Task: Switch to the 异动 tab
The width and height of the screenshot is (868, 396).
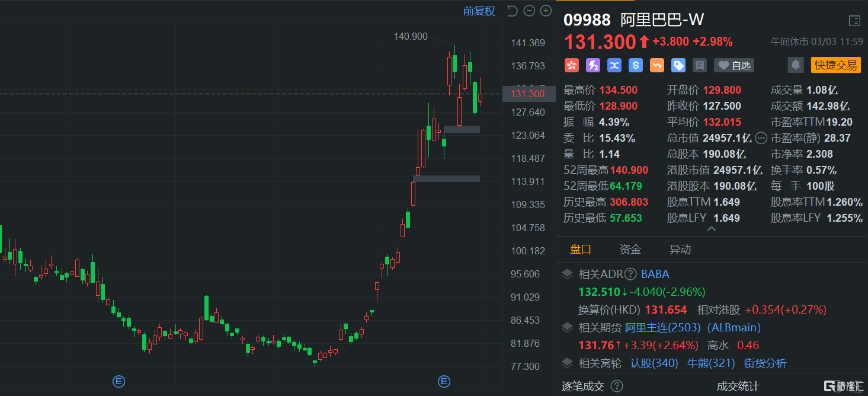Action: [680, 249]
